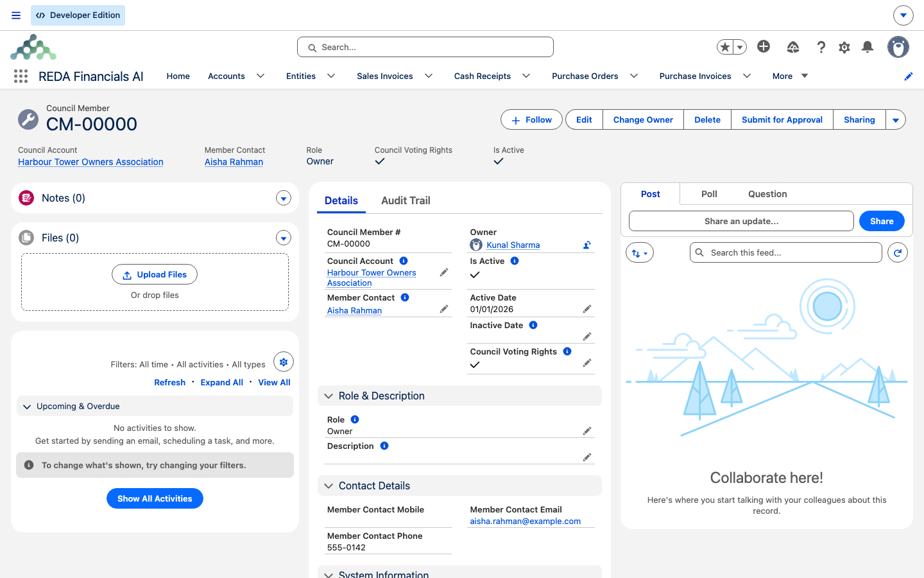Collapse the Role & Description section
This screenshot has height=578, width=924.
329,396
